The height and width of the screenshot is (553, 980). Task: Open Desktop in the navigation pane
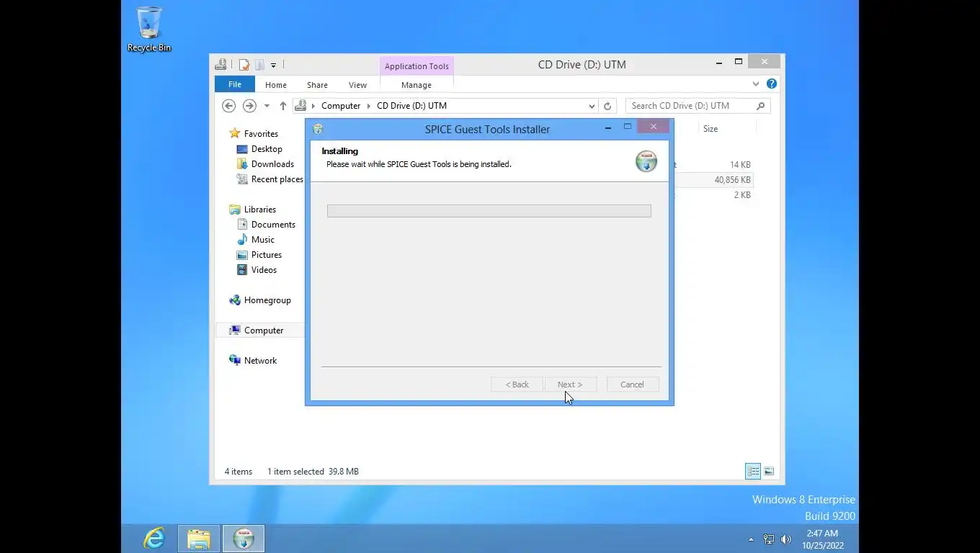point(267,149)
